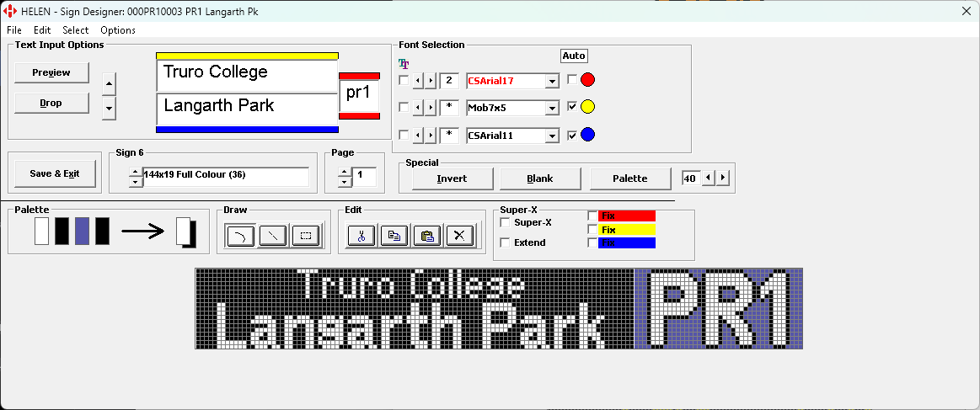The width and height of the screenshot is (980, 410).
Task: Expand the Mob7x5 font dropdown
Action: (552, 108)
